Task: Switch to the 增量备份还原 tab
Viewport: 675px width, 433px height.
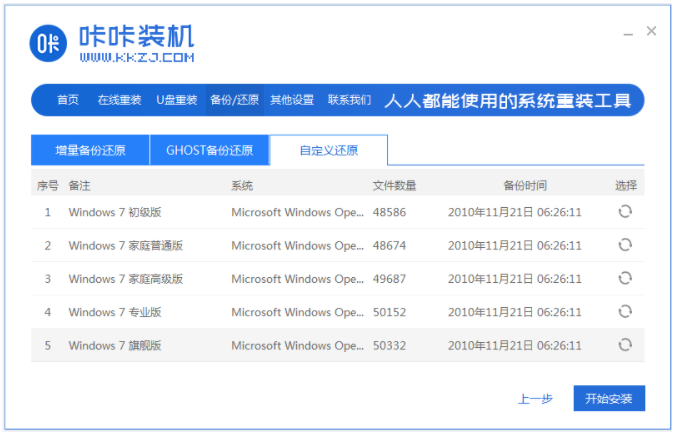Action: (90, 151)
